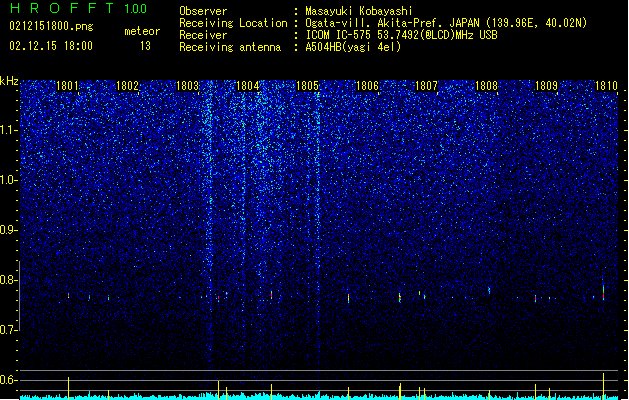Click the 0.8 kHz axis label
The image size is (629, 400).
8,280
